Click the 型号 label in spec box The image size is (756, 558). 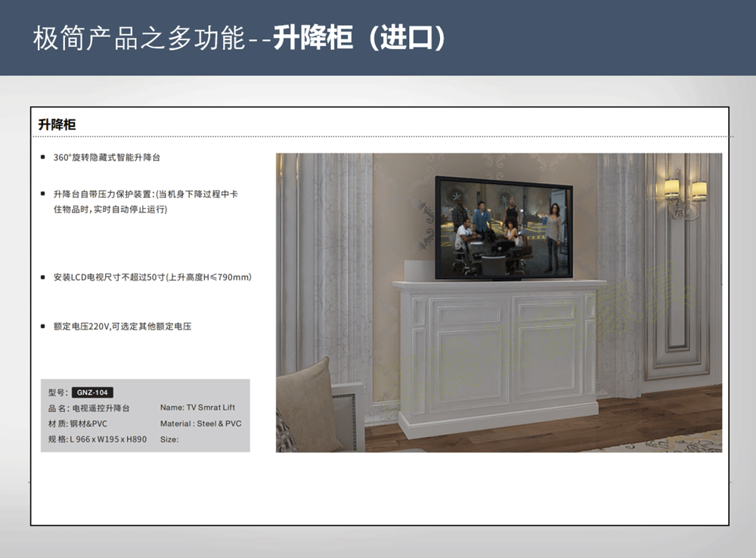(x=57, y=392)
